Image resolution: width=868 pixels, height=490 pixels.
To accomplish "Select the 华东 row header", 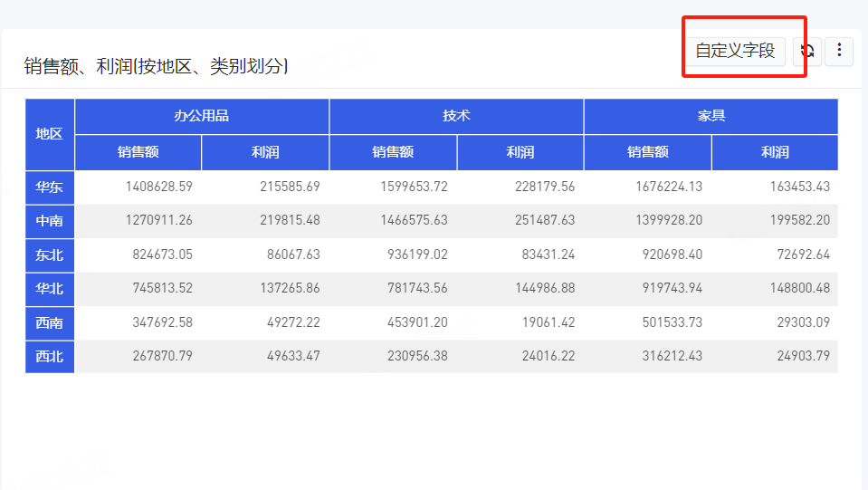I will [50, 187].
